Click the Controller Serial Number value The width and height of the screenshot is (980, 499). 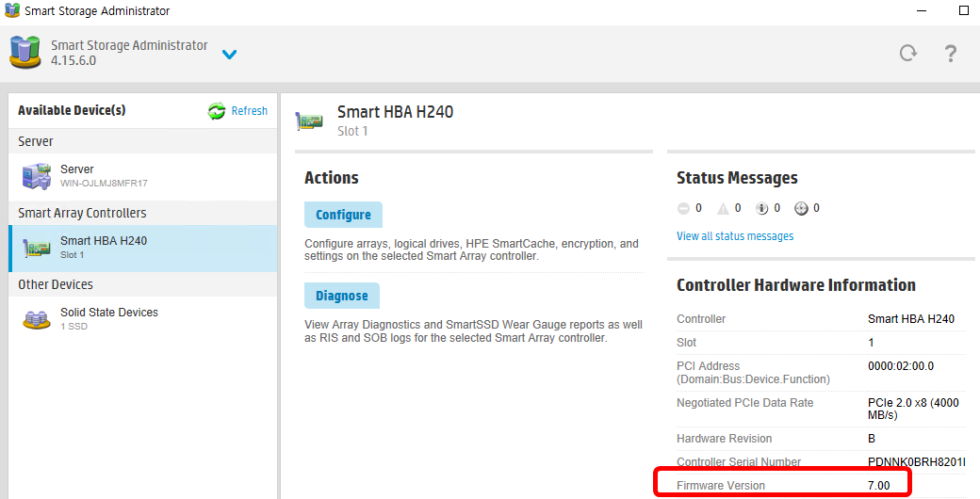916,462
